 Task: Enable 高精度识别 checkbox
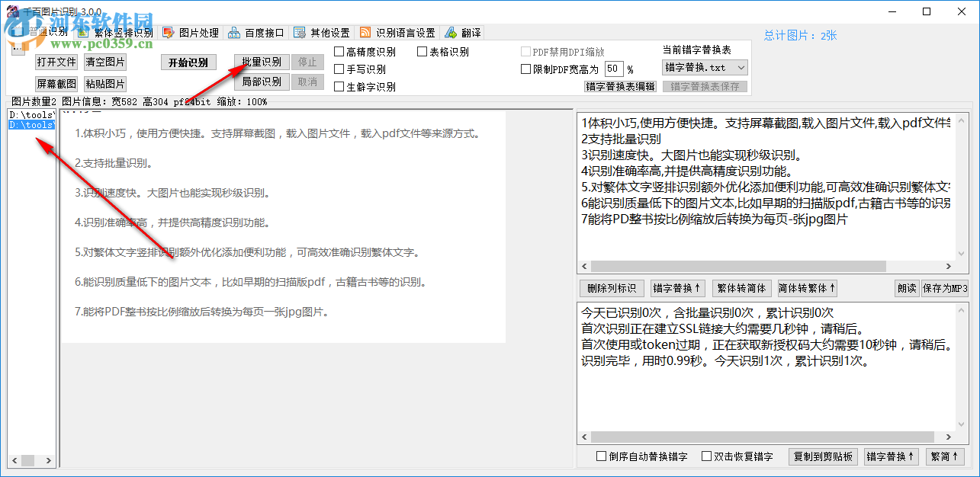338,51
